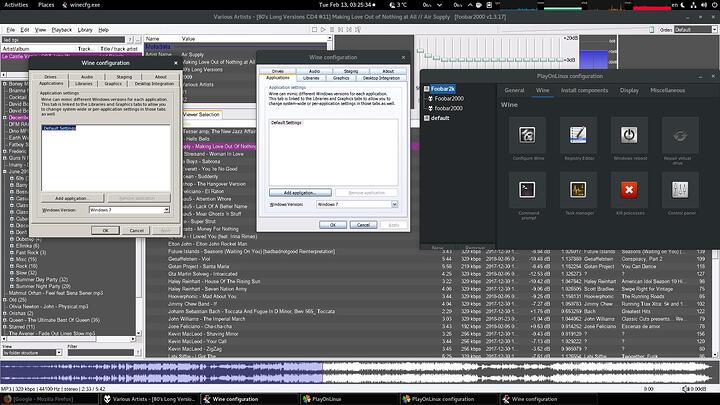This screenshot has height=405, width=720.
Task: Seek within the waveform seekbar
Action: click(x=358, y=373)
